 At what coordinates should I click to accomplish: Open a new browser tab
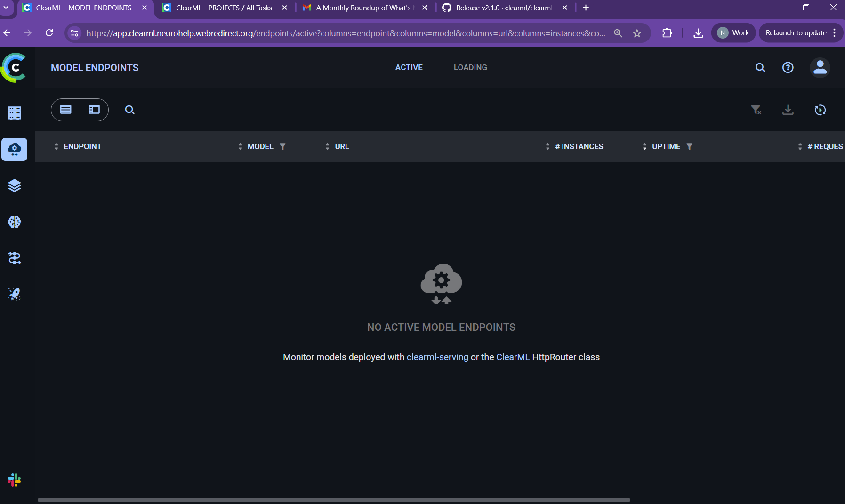click(x=586, y=8)
